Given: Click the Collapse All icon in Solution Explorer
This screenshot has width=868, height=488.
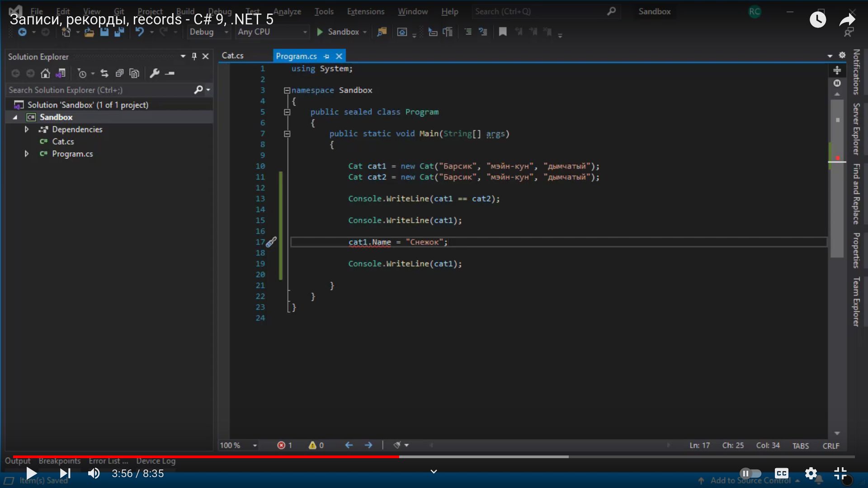Looking at the screenshot, I should [x=119, y=73].
